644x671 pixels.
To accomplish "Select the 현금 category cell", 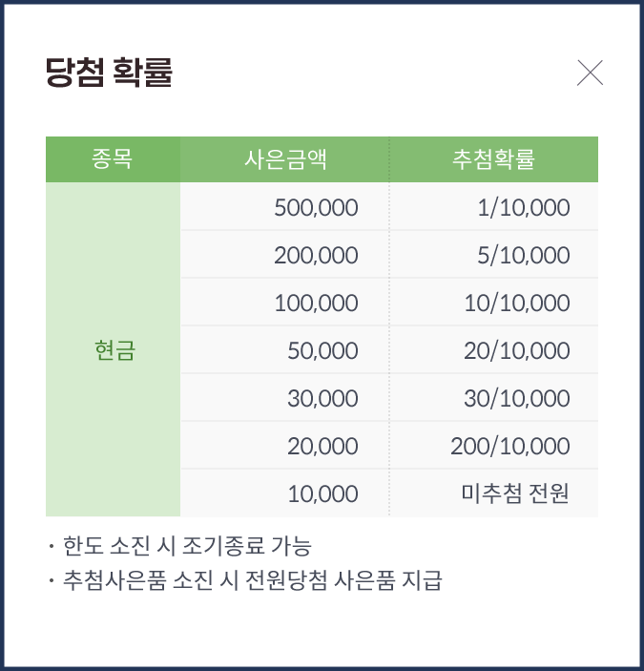I will 114,351.
